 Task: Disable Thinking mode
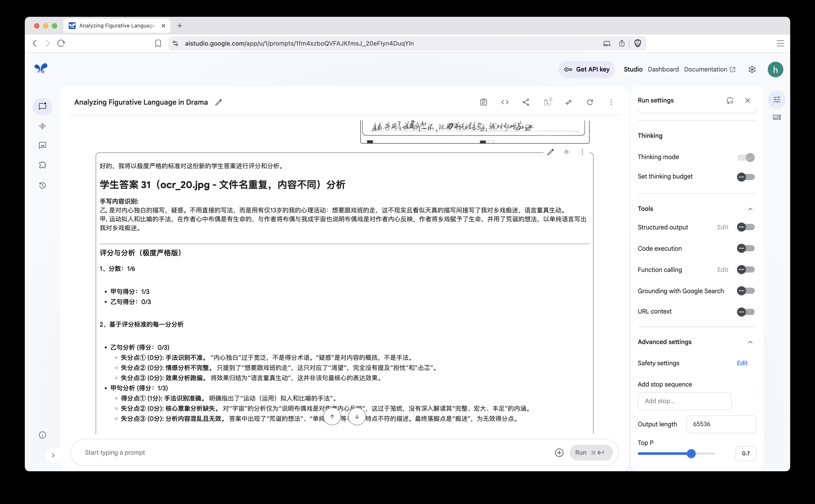[x=746, y=157]
